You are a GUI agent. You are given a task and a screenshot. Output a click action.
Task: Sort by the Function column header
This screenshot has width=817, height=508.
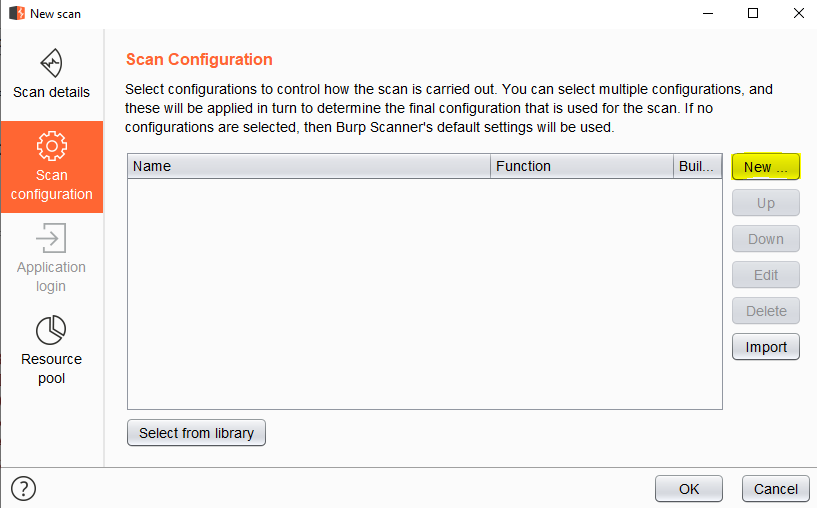(x=582, y=167)
